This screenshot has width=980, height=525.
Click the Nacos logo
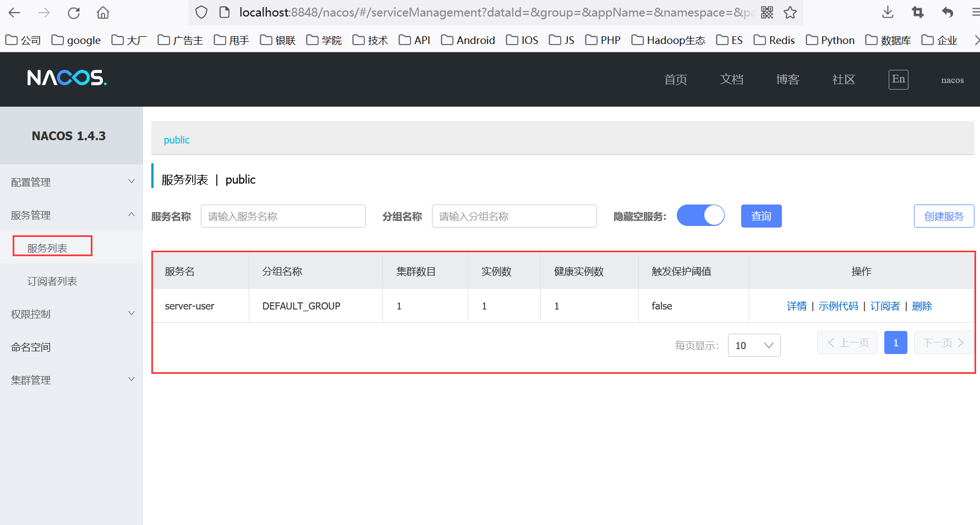67,78
